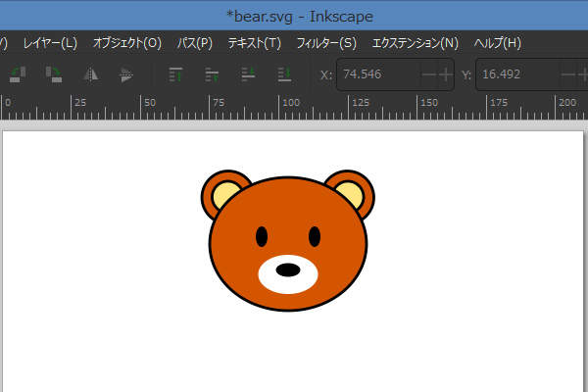This screenshot has height=392, width=588.
Task: Select the yellow inner part of the bear's left ear
Action: [221, 193]
